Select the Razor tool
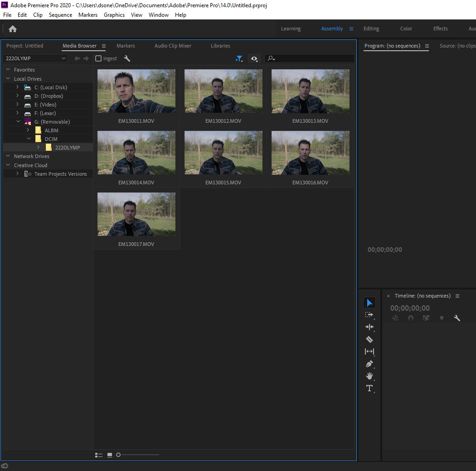Viewport: 476px width, 471px height. coord(369,339)
